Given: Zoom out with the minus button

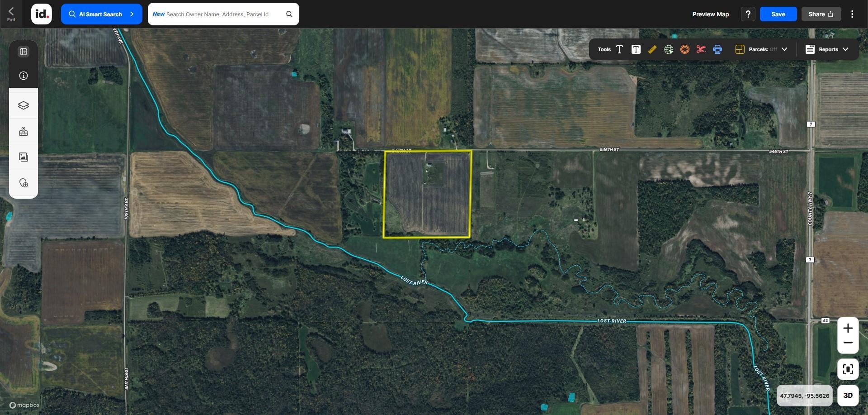Looking at the screenshot, I should [848, 343].
